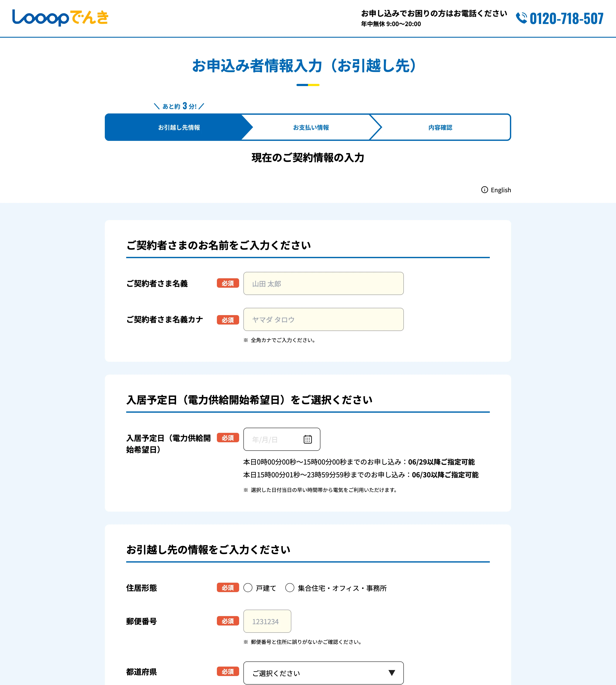Click text 06/30以降ご指定可能
This screenshot has width=616, height=685.
click(x=445, y=475)
